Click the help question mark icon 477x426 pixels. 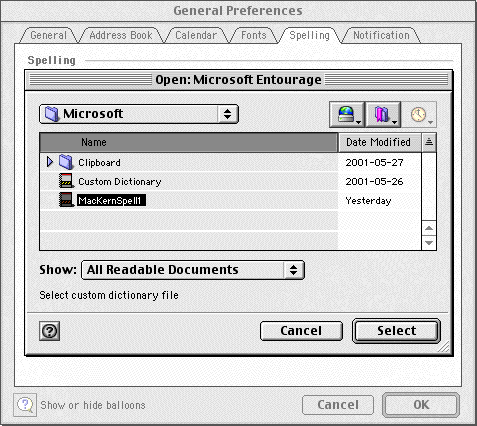[x=50, y=331]
